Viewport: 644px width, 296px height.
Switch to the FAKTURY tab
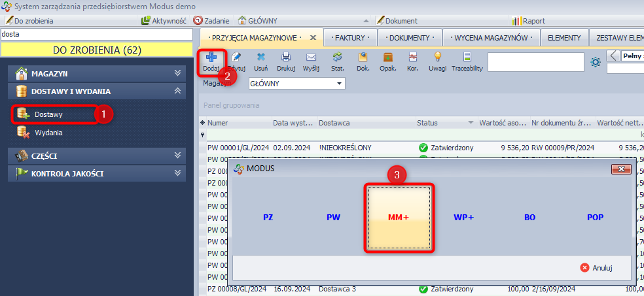pos(352,38)
